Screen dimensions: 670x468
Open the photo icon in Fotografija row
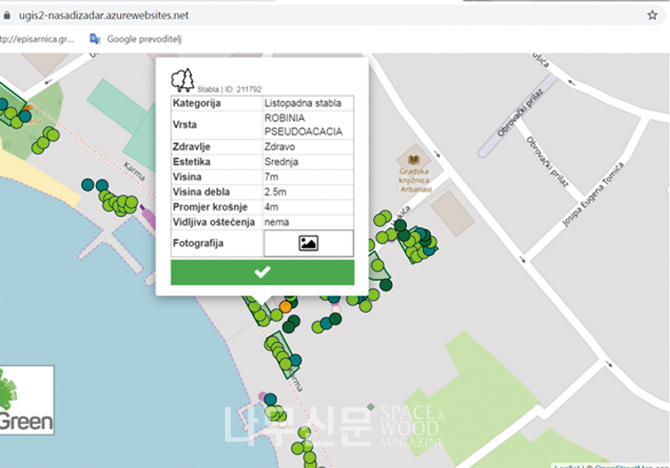pyautogui.click(x=308, y=243)
